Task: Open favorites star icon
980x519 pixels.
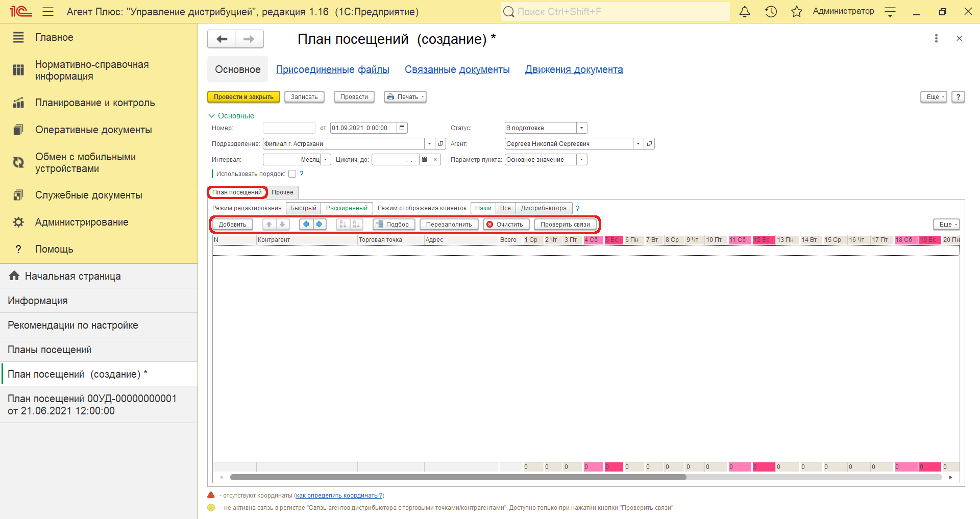Action: pos(796,11)
